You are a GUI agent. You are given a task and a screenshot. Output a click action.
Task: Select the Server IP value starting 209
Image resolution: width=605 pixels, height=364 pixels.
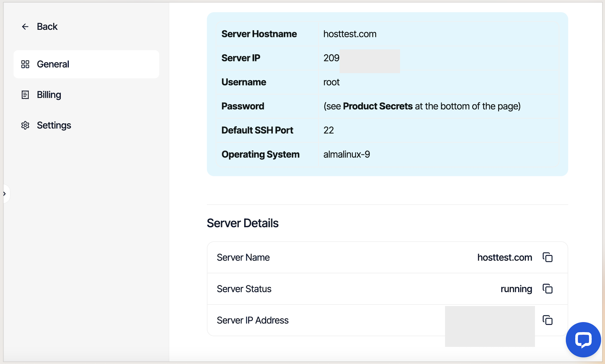(331, 58)
